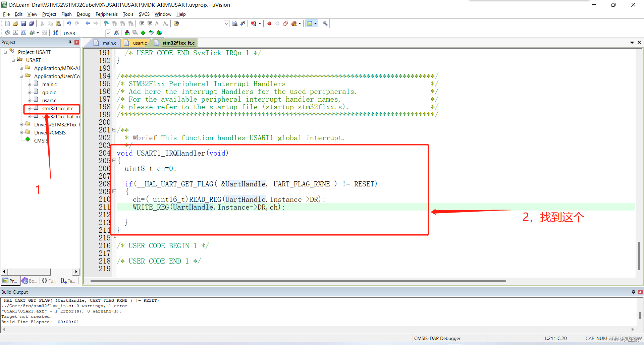
Task: Open Options for Target magic wand icon
Action: click(x=116, y=33)
